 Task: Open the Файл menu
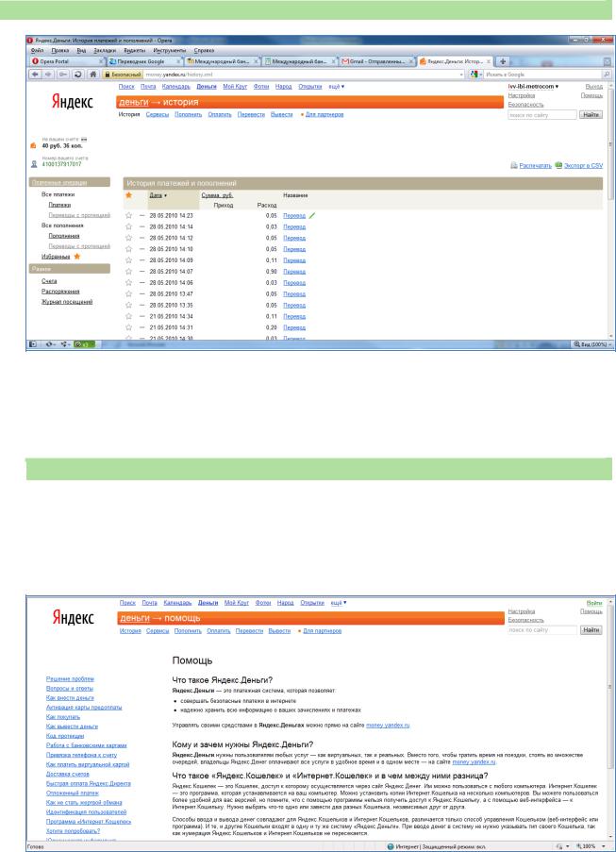pyautogui.click(x=37, y=50)
